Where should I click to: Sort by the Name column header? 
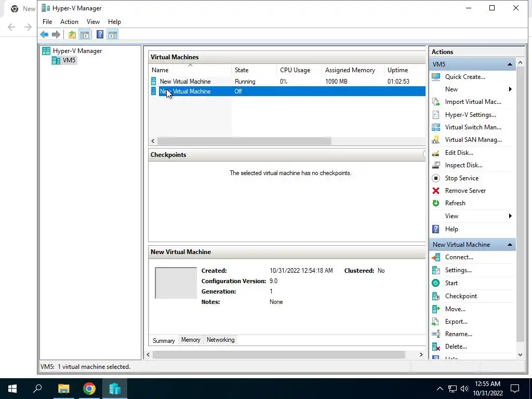click(190, 70)
